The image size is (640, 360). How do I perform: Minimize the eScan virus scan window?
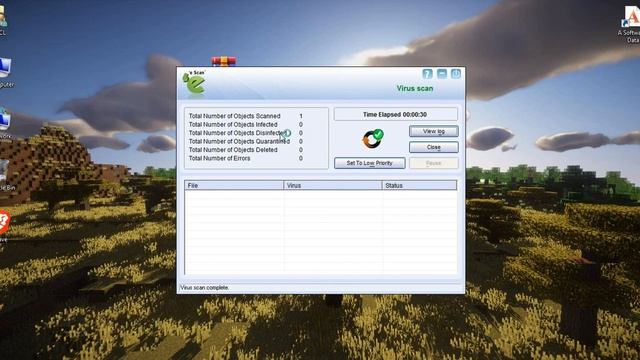442,74
